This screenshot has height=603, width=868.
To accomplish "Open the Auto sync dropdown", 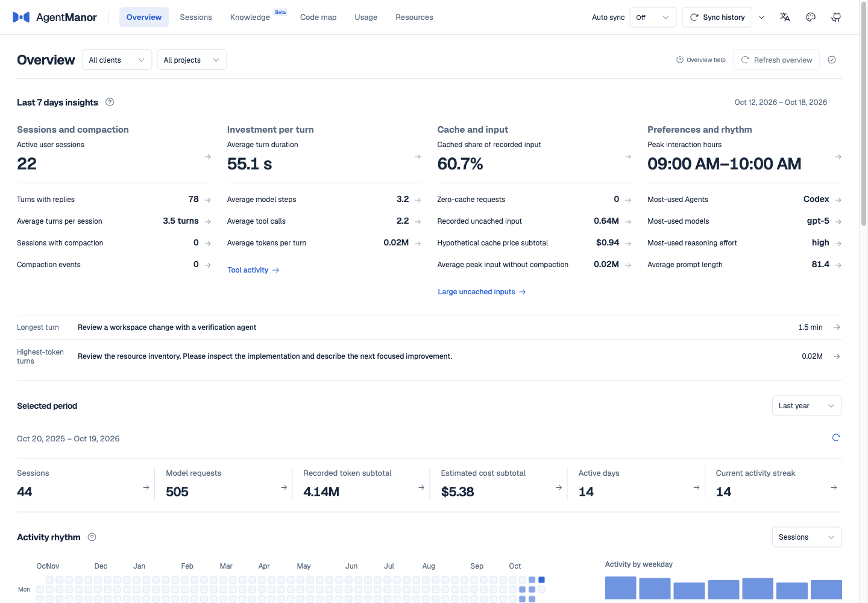I will pyautogui.click(x=653, y=17).
